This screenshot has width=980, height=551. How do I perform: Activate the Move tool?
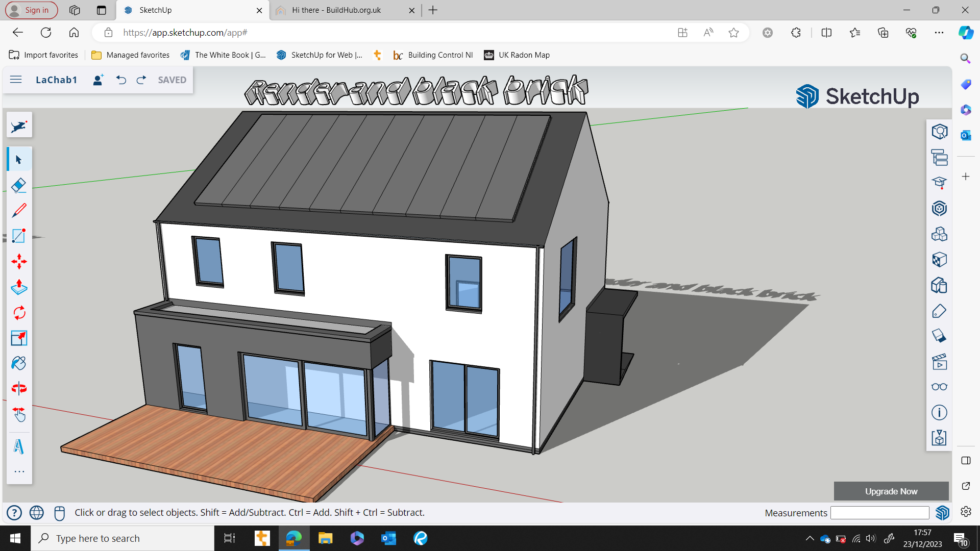point(19,262)
